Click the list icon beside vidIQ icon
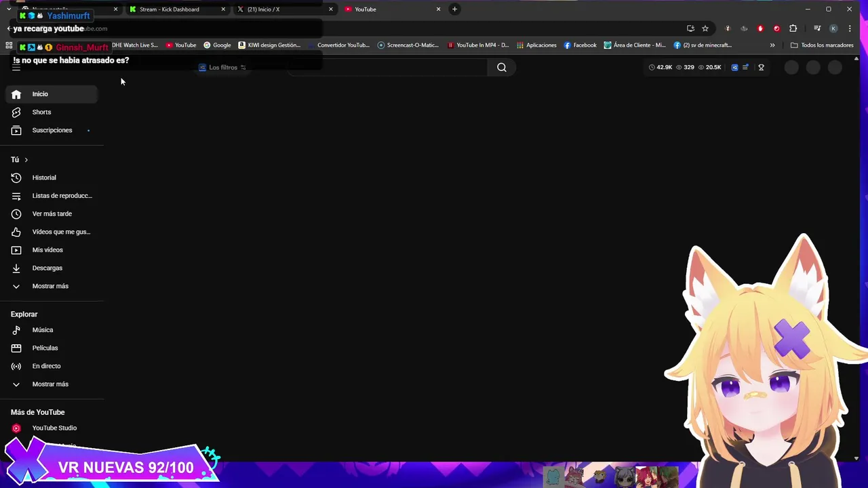This screenshot has height=488, width=868. tap(745, 67)
